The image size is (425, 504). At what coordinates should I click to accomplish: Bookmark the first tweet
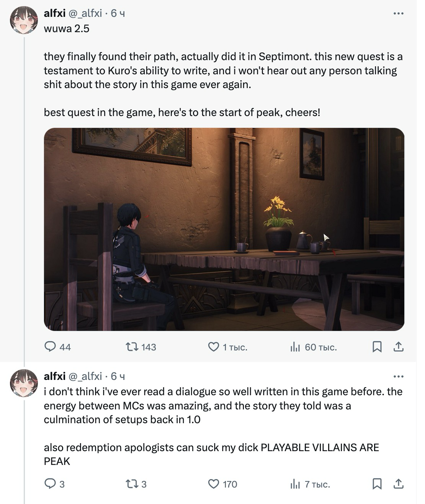(377, 347)
